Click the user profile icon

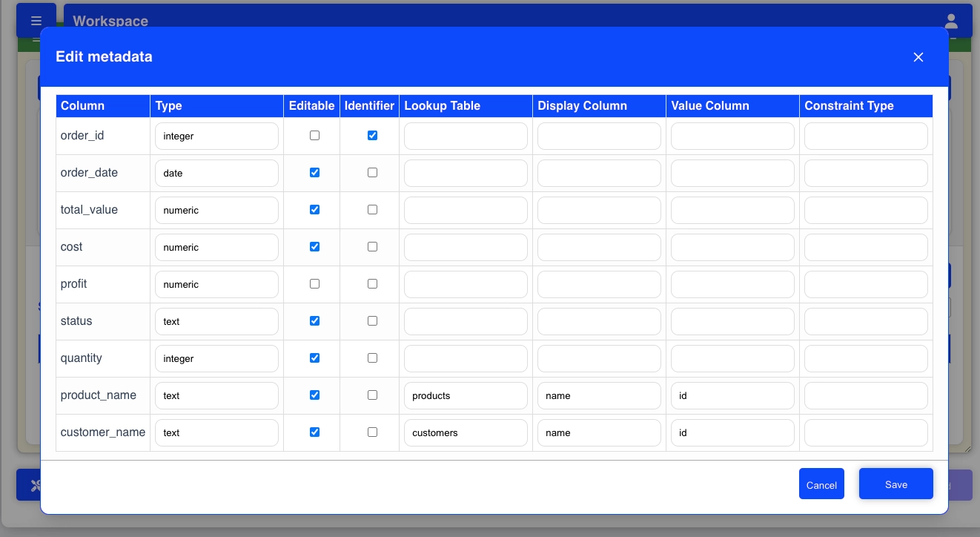click(951, 22)
